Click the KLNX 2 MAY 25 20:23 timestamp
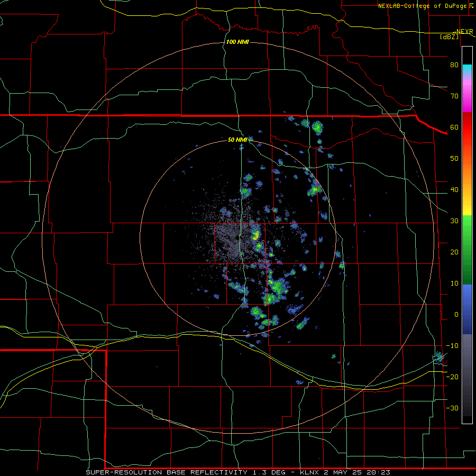The height and width of the screenshot is (476, 476). [x=345, y=472]
